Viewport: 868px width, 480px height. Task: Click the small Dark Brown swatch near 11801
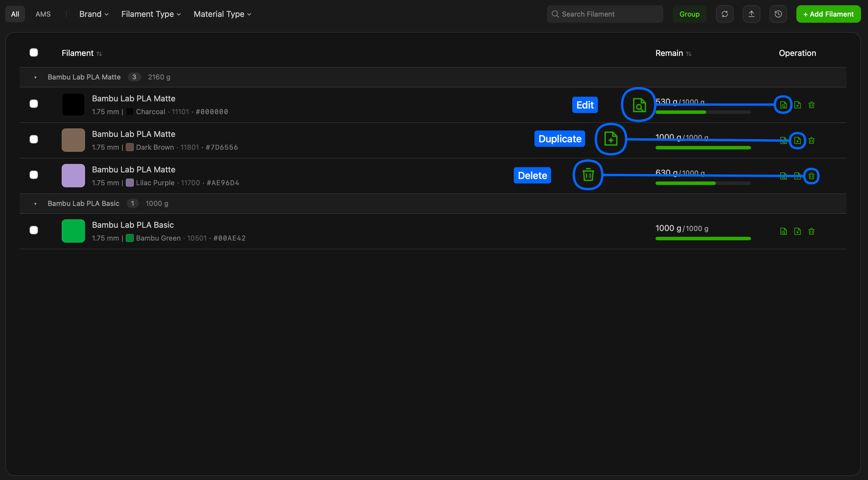pos(130,147)
